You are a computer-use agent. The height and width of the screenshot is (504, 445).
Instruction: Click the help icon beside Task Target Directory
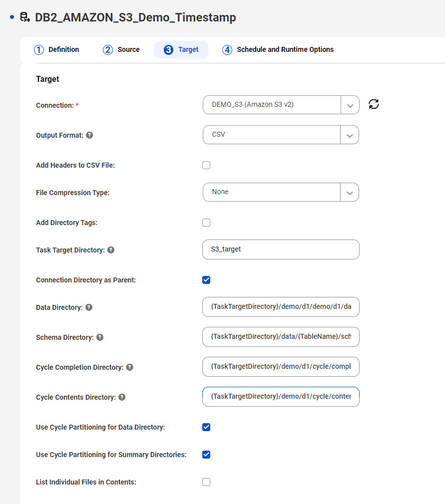(x=111, y=250)
